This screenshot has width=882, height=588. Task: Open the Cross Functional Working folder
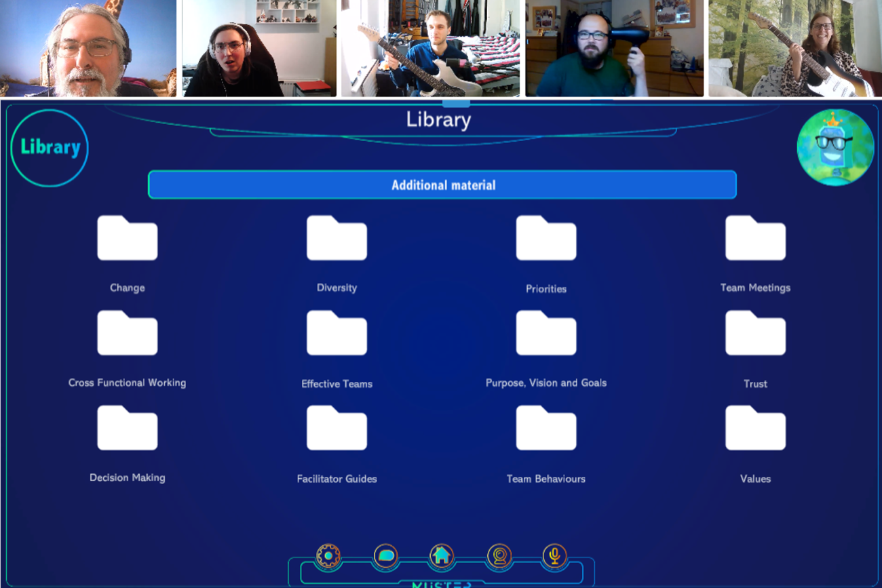coord(128,334)
